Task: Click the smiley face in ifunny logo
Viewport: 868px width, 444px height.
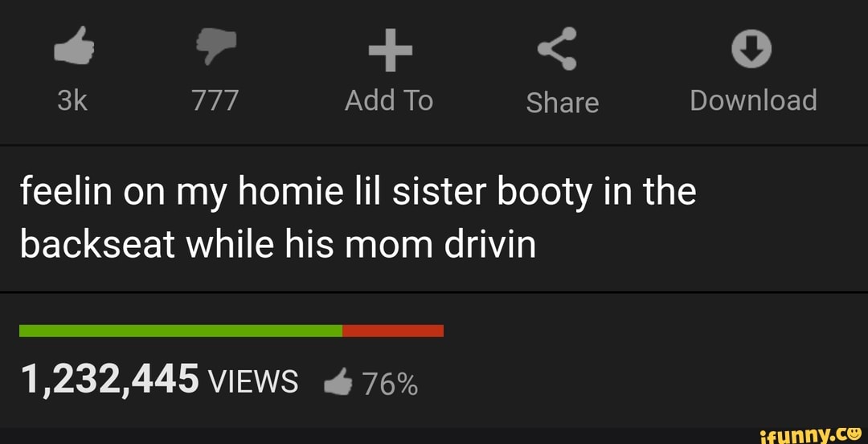Action: tap(854, 434)
